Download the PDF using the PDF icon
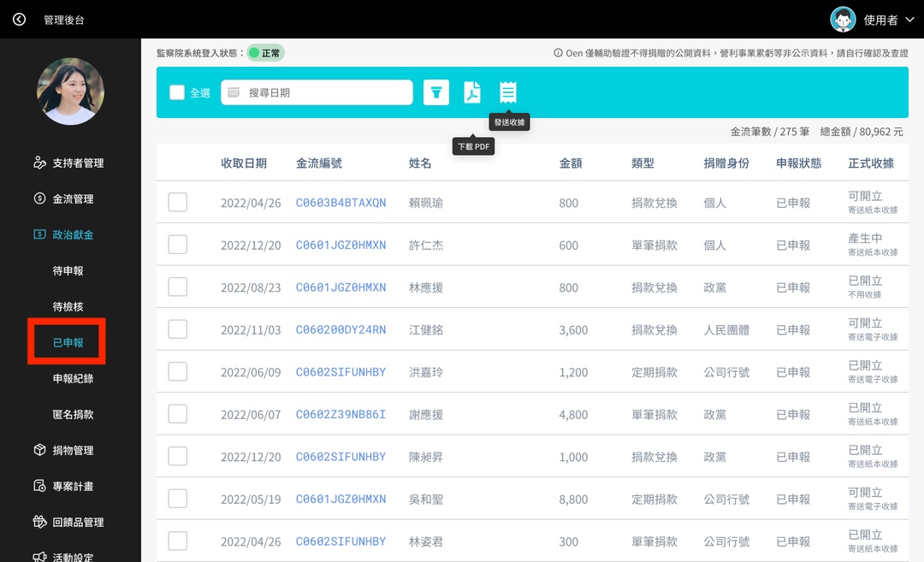 pyautogui.click(x=472, y=92)
